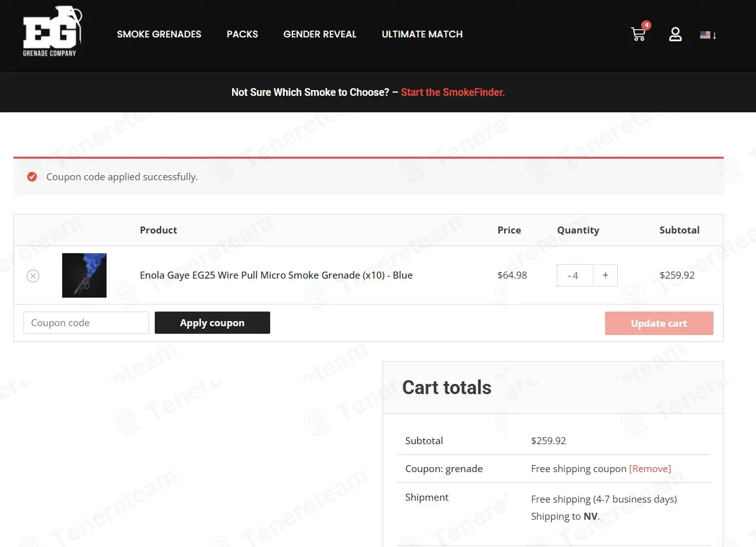756x547 pixels.
Task: Click the Blue smoke grenade thumbnail
Action: coord(84,275)
